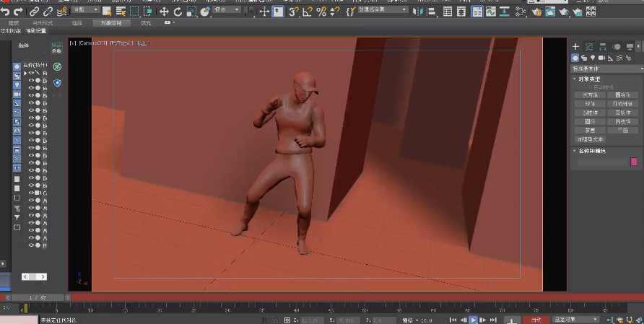
Task: Open the reference coordinate system dropdown
Action: click(226, 9)
